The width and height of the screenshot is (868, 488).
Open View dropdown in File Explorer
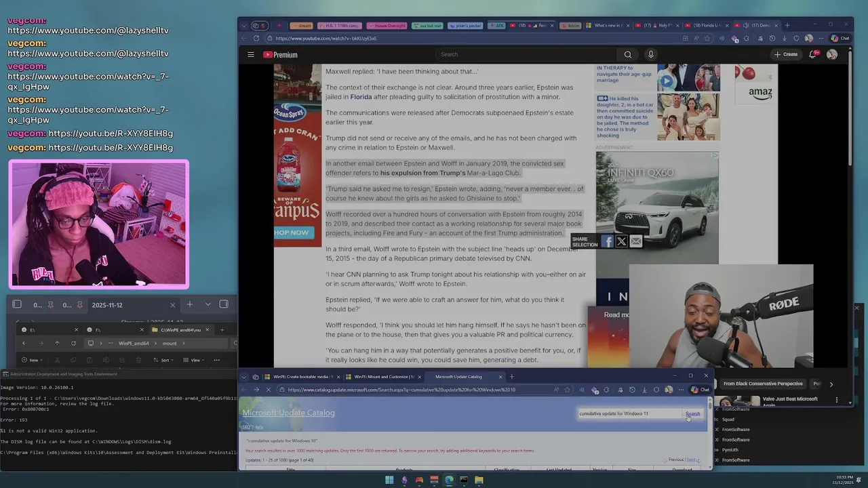pyautogui.click(x=195, y=360)
